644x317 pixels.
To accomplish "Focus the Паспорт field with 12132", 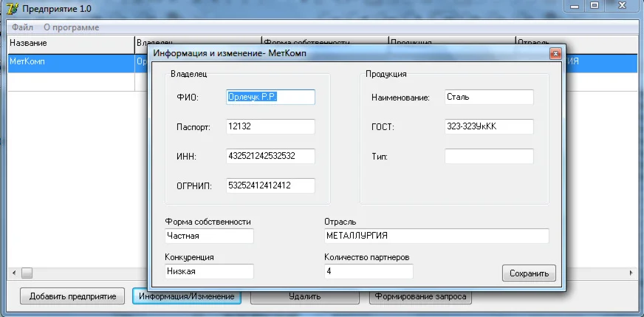I will (x=270, y=126).
